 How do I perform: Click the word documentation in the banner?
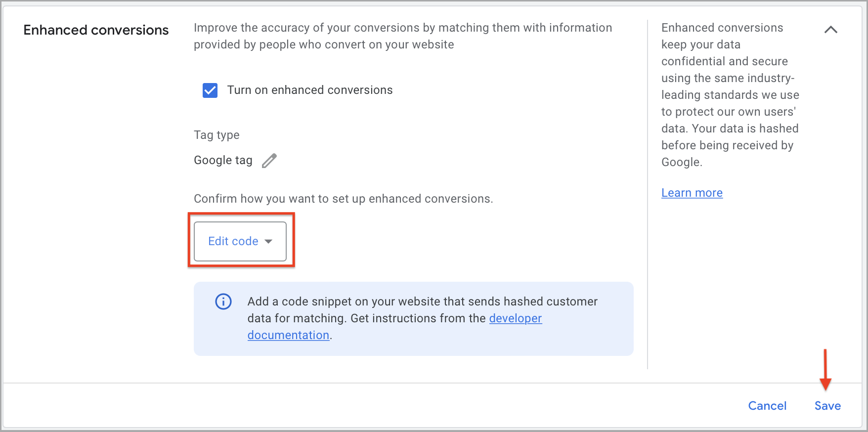(x=288, y=335)
